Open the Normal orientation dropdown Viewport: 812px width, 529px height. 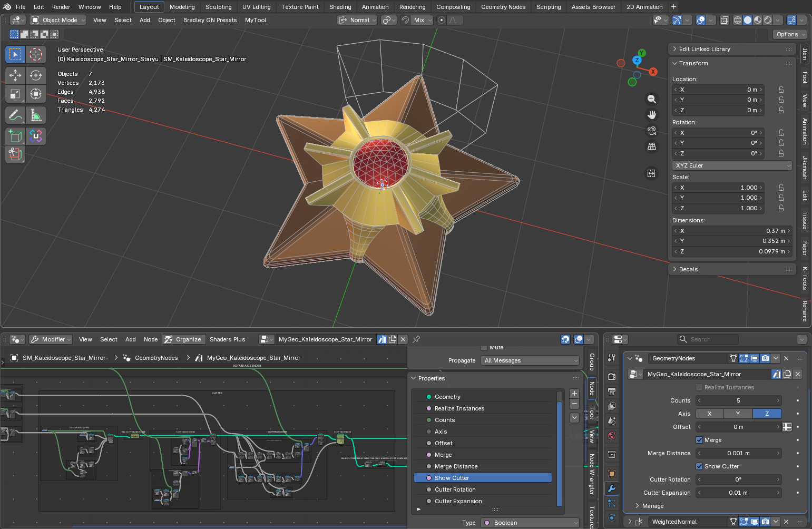coord(357,20)
